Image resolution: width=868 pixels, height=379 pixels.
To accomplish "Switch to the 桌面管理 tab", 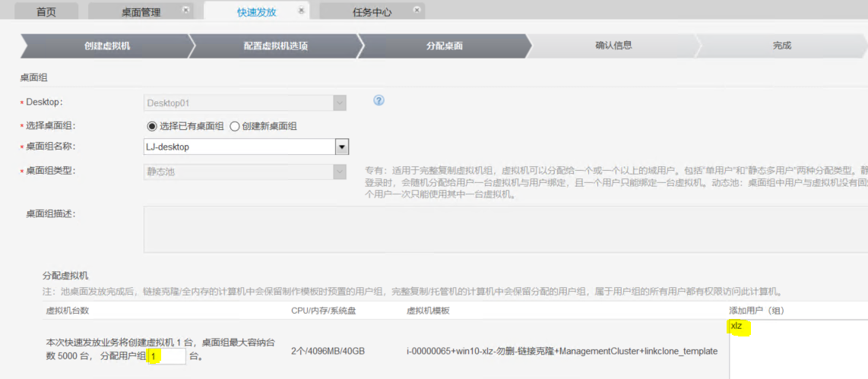I will coord(141,11).
